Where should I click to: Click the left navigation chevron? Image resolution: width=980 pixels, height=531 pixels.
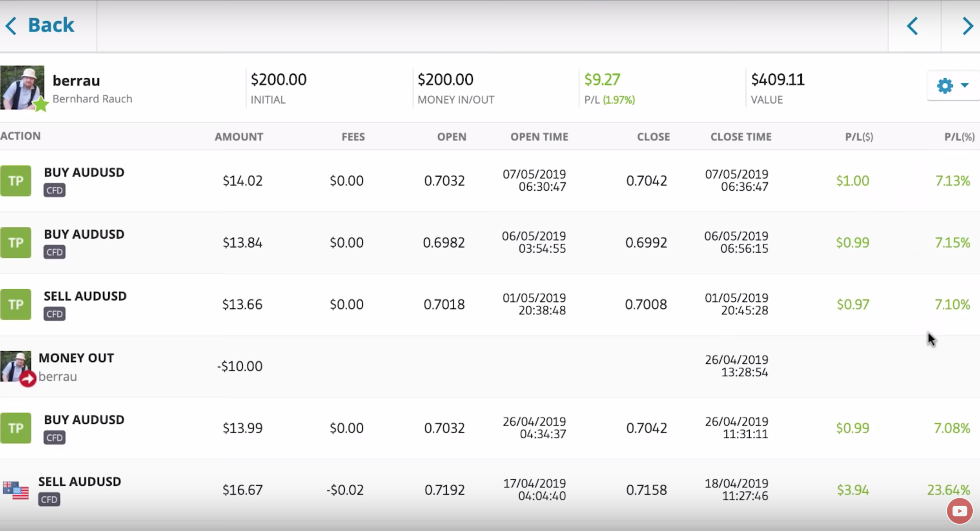click(x=912, y=26)
